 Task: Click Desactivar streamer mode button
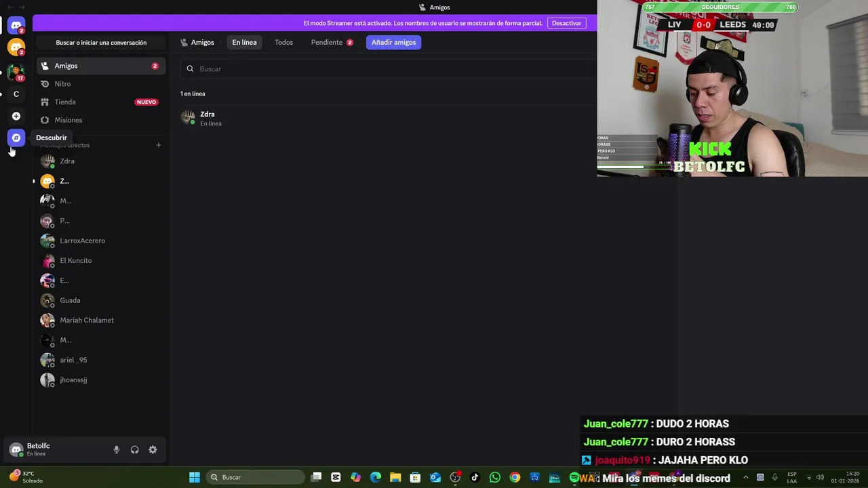click(x=566, y=23)
